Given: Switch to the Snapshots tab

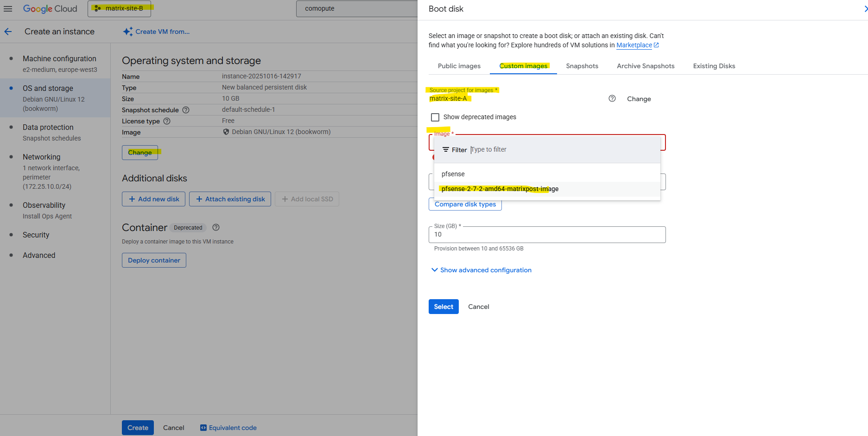Looking at the screenshot, I should pyautogui.click(x=582, y=66).
